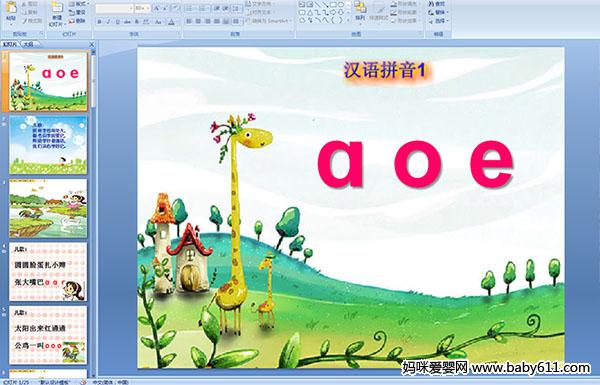Toggle Italic formatting
Viewport: 600px width, 385px height.
[x=109, y=22]
